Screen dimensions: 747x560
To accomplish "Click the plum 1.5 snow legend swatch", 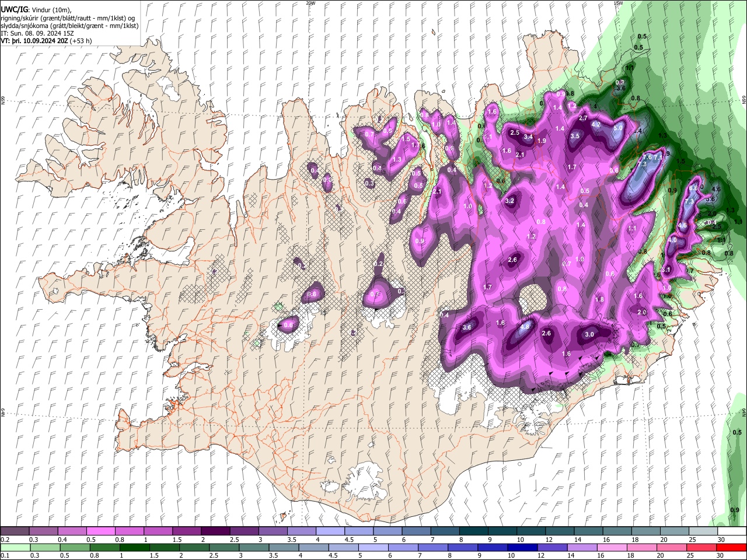I will click(186, 531).
